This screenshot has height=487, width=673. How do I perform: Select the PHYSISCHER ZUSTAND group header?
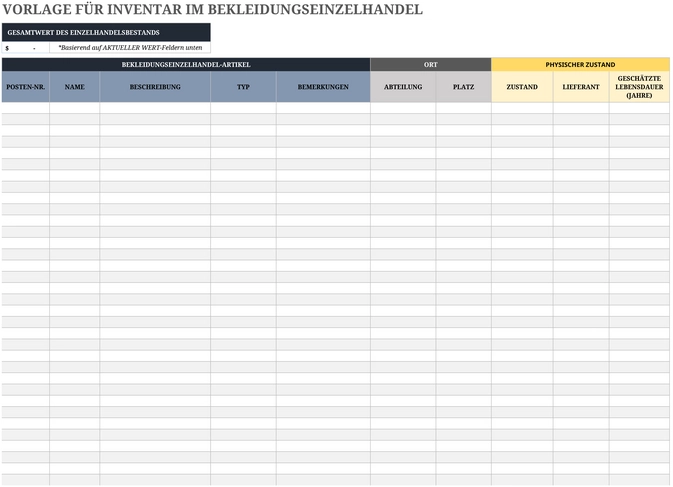click(580, 64)
